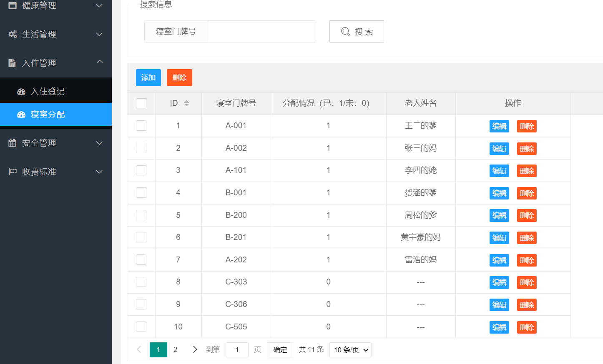Click current page 1 in pagination
The image size is (603, 364).
click(x=158, y=350)
